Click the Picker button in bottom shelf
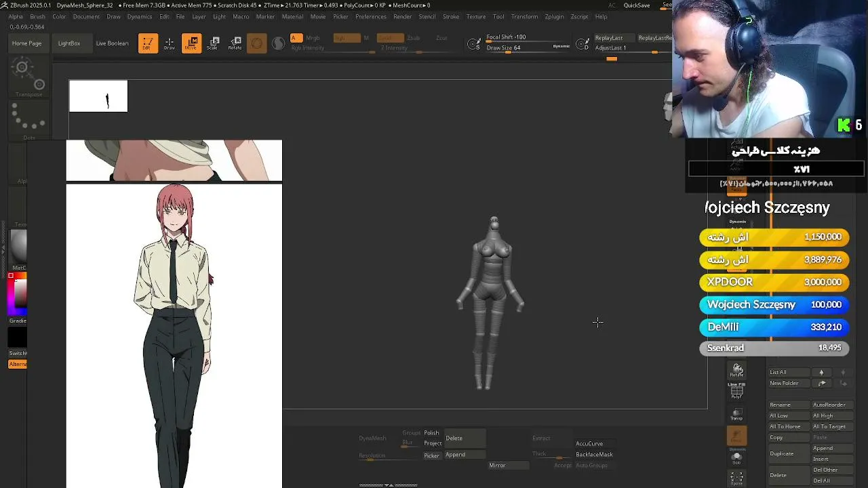 (x=432, y=455)
